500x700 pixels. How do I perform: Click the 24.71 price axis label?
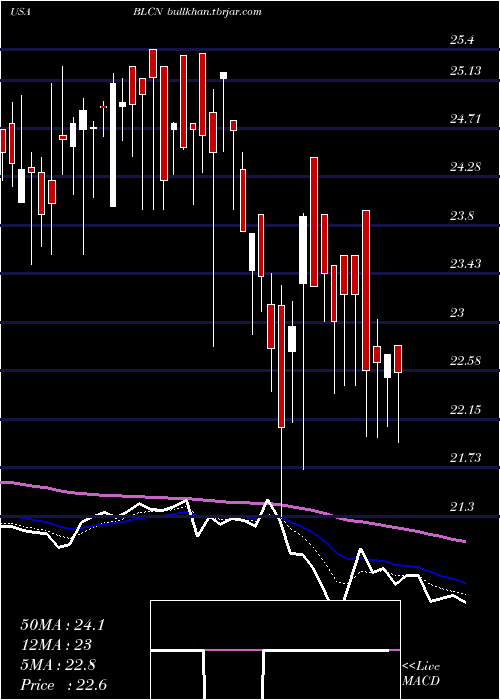[466, 119]
